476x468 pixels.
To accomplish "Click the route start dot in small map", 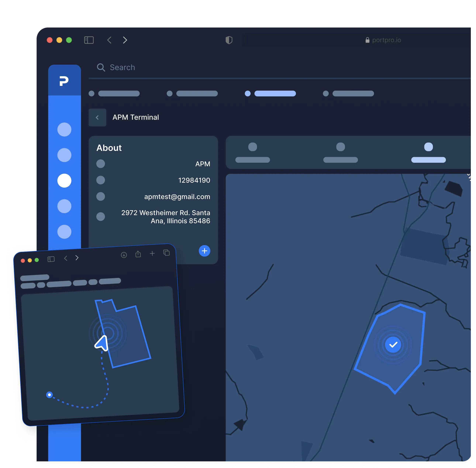I will pos(49,395).
